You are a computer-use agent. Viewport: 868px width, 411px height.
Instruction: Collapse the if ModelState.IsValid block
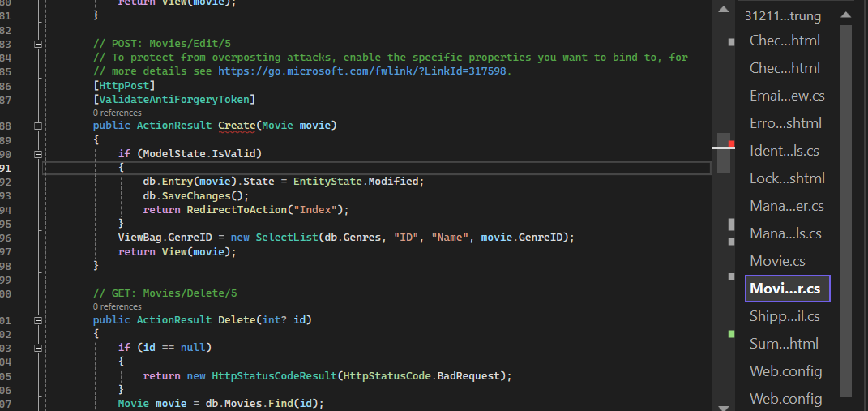coord(38,154)
